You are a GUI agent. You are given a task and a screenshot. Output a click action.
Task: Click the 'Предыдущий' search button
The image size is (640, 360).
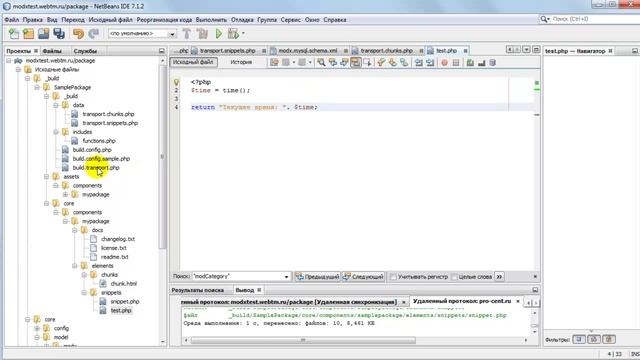coord(318,277)
